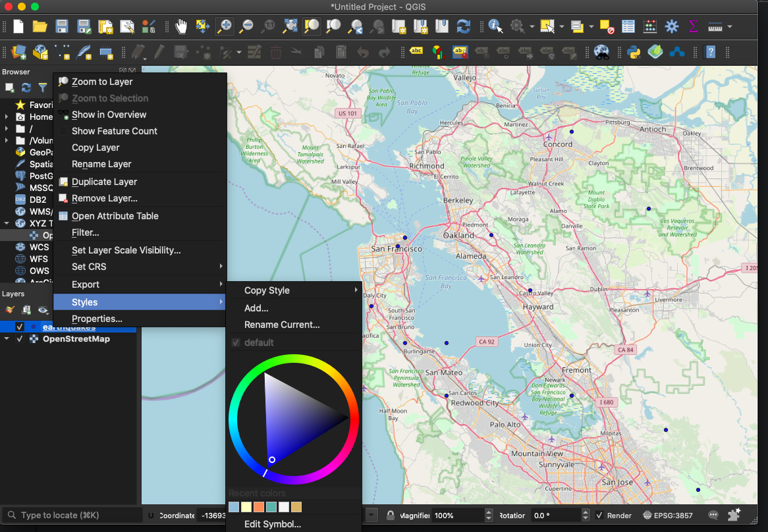Screen dimensions: 768x532
Task: Toggle the OpenStreetMap layer visibility checkbox
Action: (20, 339)
